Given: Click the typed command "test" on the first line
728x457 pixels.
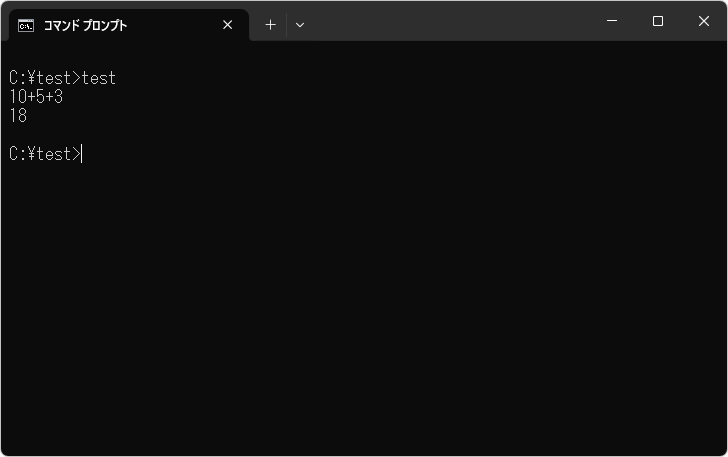Looking at the screenshot, I should tap(99, 78).
